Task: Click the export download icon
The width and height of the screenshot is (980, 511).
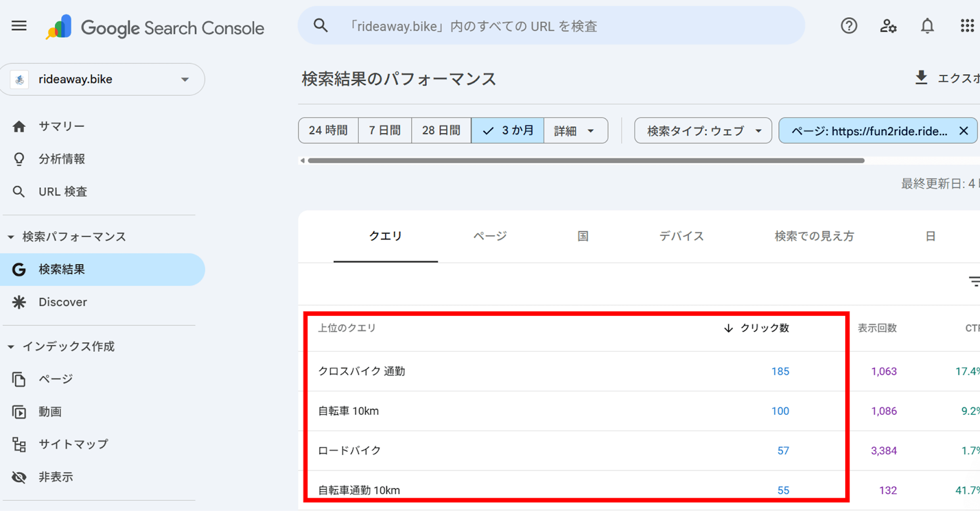Action: coord(921,78)
